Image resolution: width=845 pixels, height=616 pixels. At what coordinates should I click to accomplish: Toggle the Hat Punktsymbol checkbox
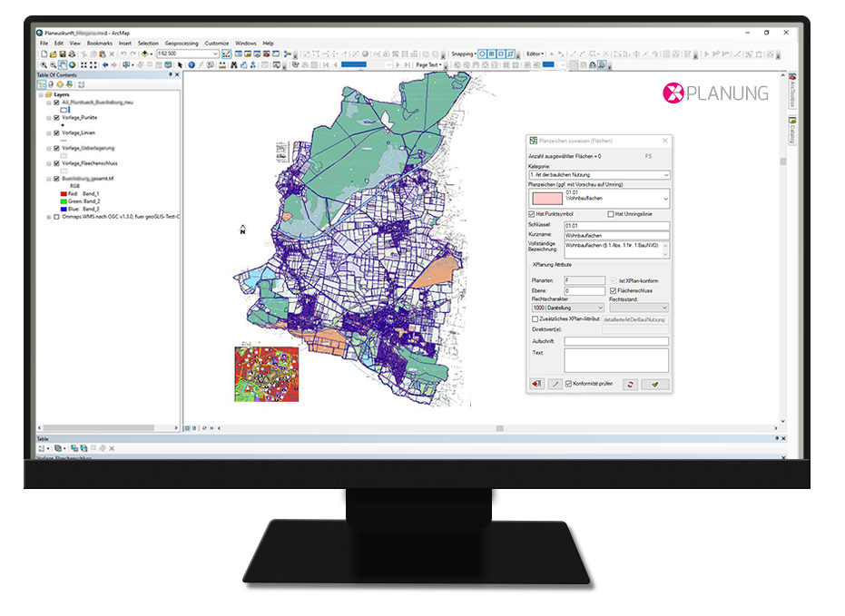click(532, 214)
